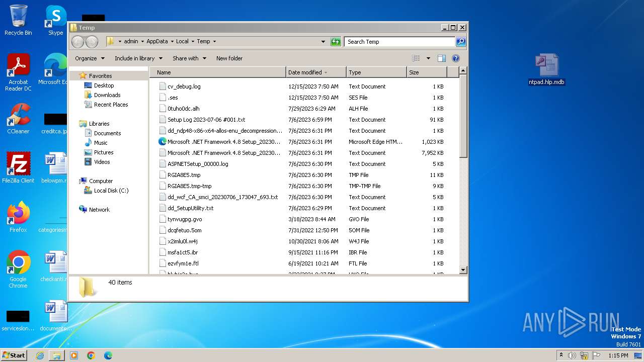
Task: Open Acrobat Reader DC desktop icon
Action: click(x=18, y=72)
